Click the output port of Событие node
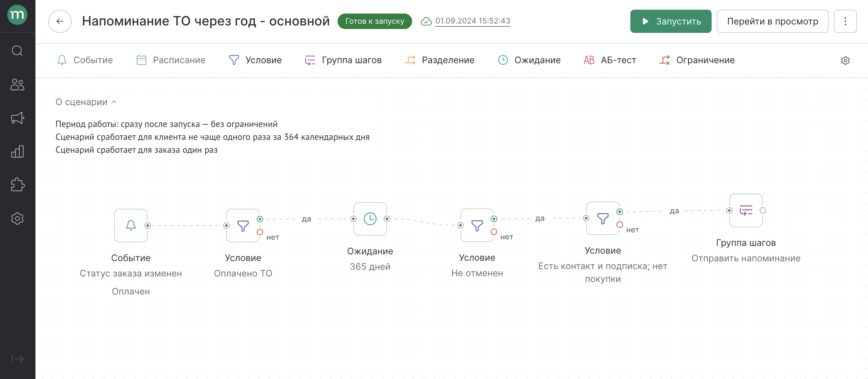Screen dimensions: 868x379 [x=148, y=225]
